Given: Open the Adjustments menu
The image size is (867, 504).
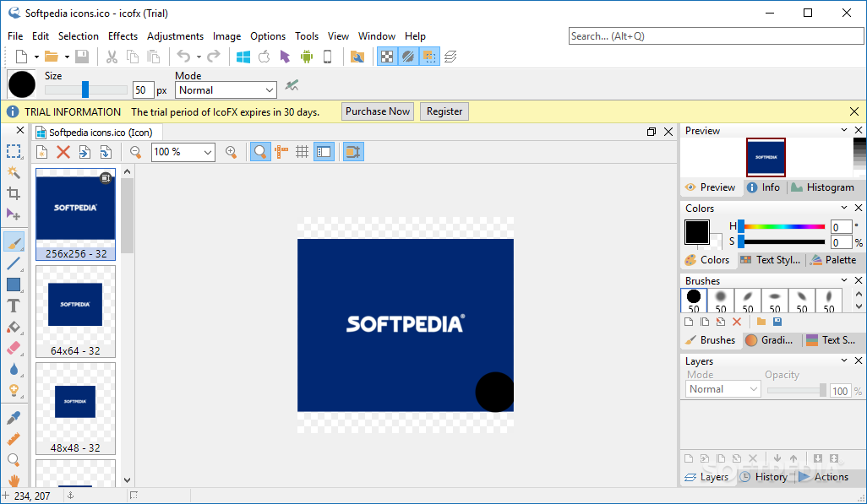Looking at the screenshot, I should tap(175, 36).
